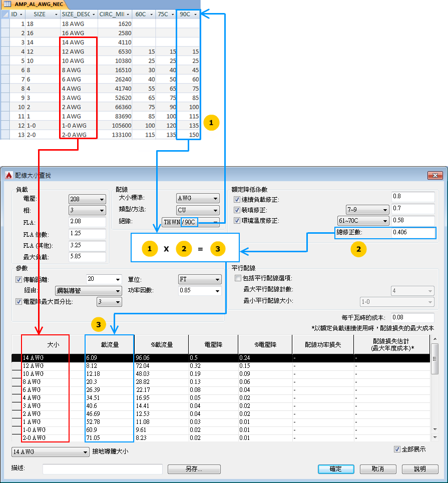Toggle the 環境溫度修正 checkbox
The image size is (448, 483).
[x=237, y=220]
